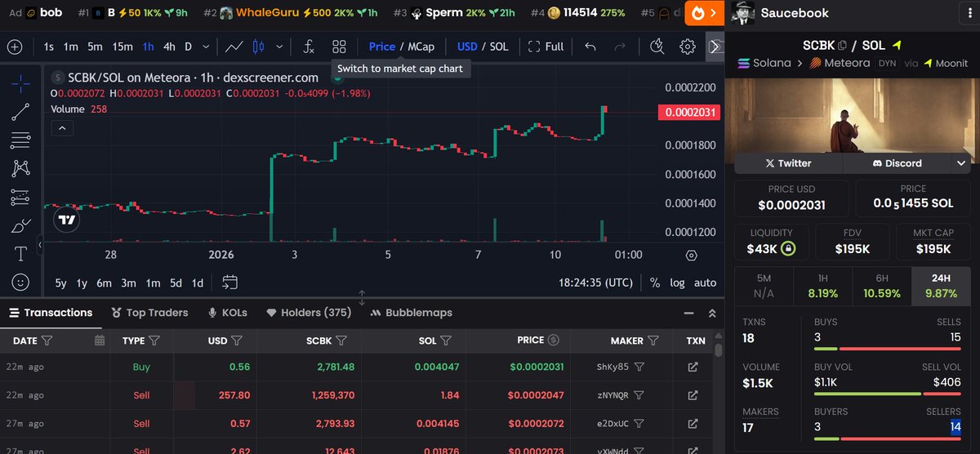Open the USD column filter
Screen dimensions: 980x454
pos(237,340)
